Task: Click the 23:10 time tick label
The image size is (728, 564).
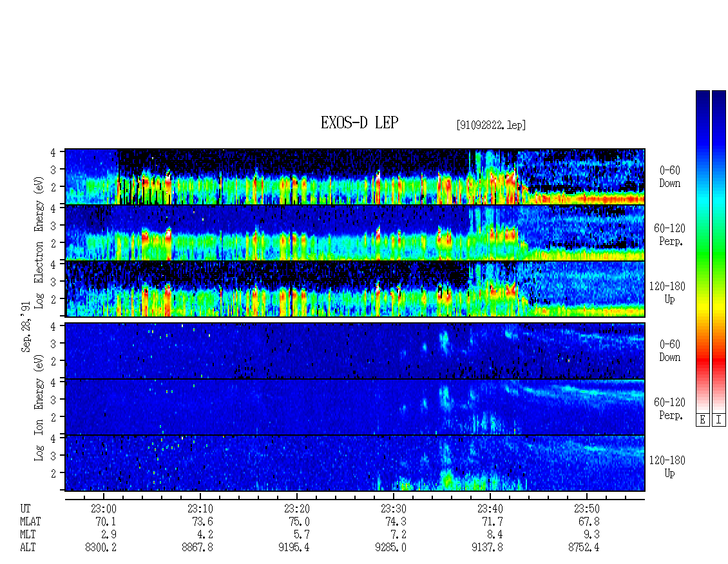Action: coord(200,509)
